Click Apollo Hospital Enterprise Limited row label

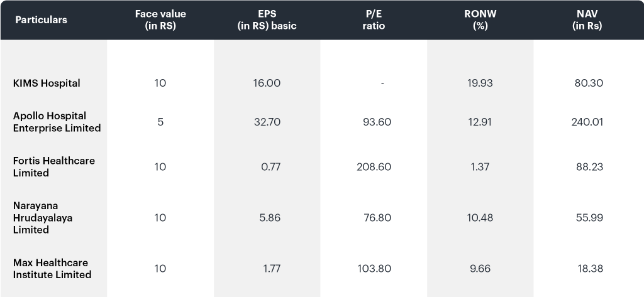(57, 122)
